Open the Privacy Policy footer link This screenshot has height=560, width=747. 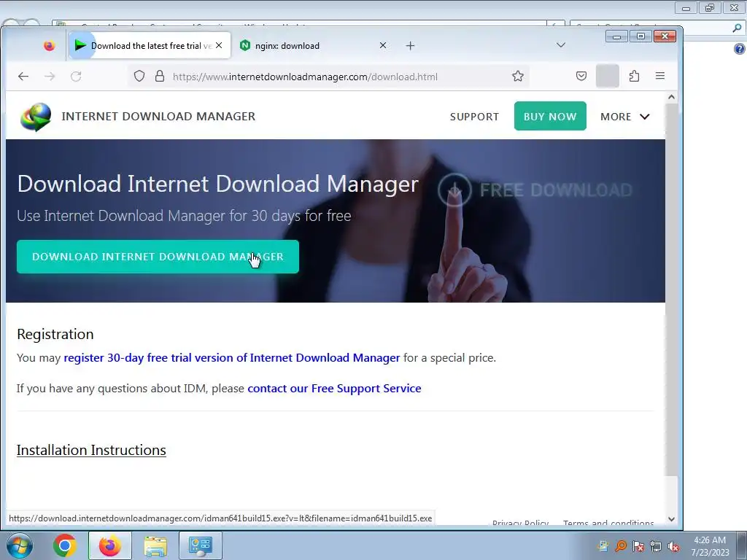point(520,523)
